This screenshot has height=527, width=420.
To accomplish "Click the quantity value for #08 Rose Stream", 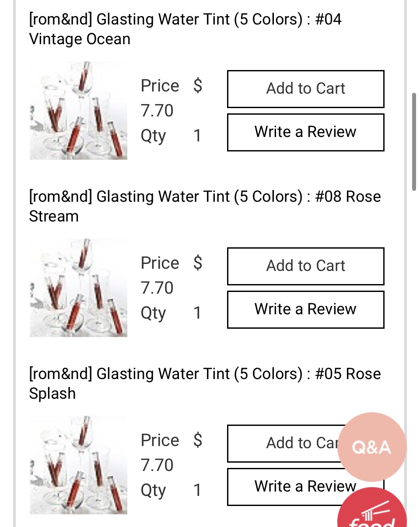I will click(x=197, y=313).
